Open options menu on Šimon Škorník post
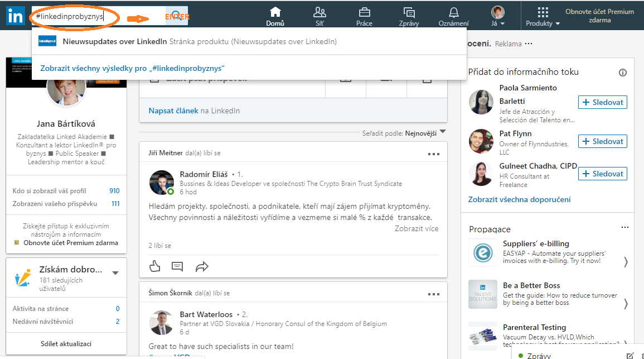Image resolution: width=644 pixels, height=359 pixels. click(434, 294)
